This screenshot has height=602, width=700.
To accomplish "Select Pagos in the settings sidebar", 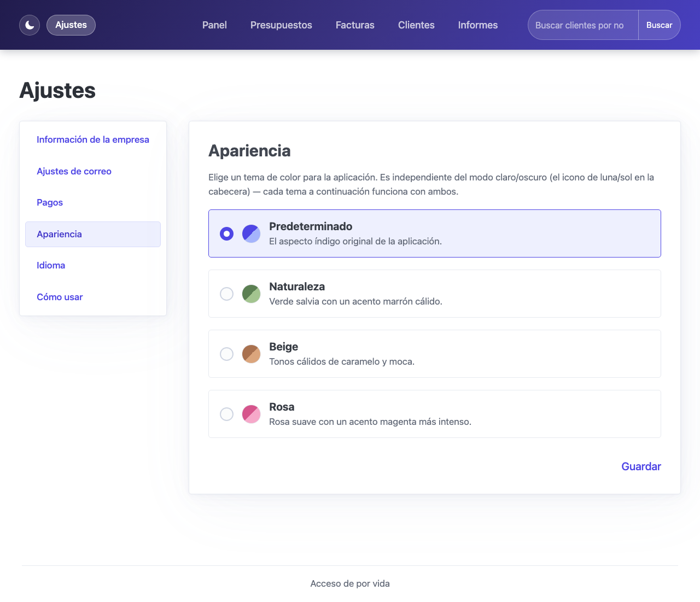I will tap(93, 202).
